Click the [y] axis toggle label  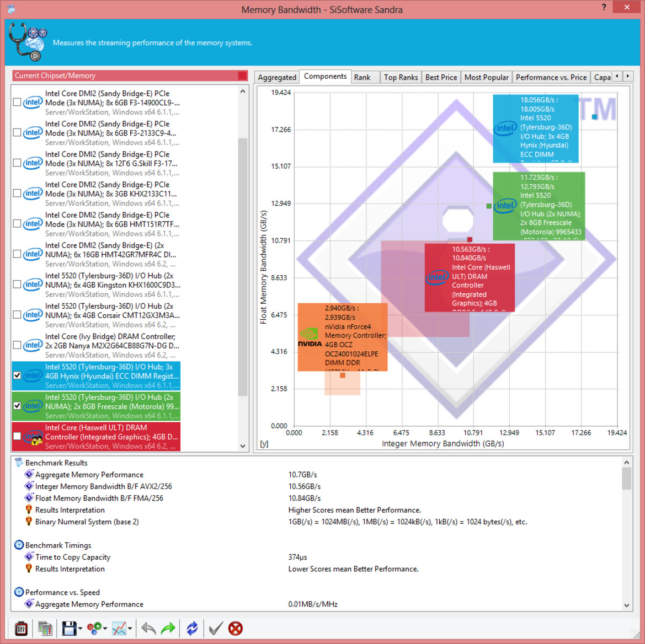point(264,444)
